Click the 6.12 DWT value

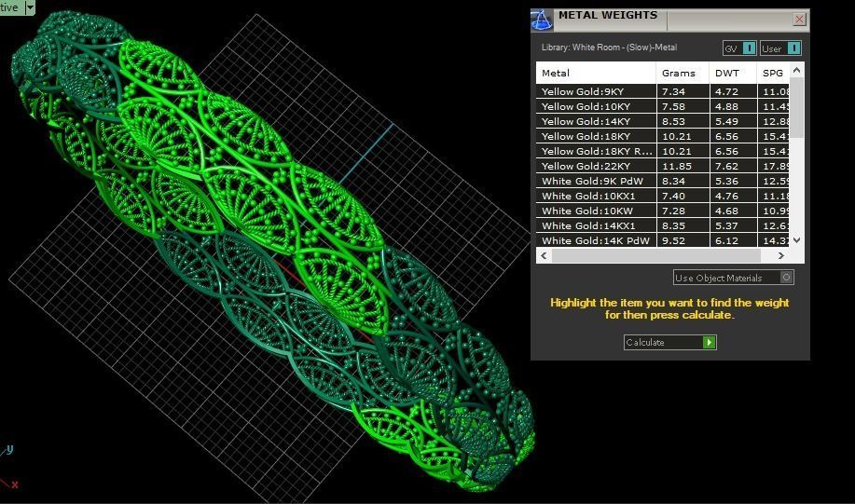coord(727,240)
